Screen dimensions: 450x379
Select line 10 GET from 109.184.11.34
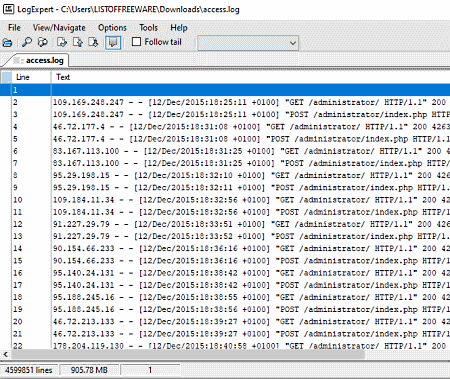pyautogui.click(x=225, y=200)
